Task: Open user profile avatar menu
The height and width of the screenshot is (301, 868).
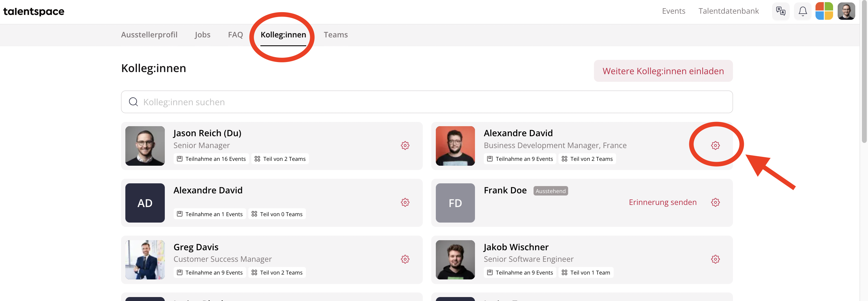Action: (846, 11)
